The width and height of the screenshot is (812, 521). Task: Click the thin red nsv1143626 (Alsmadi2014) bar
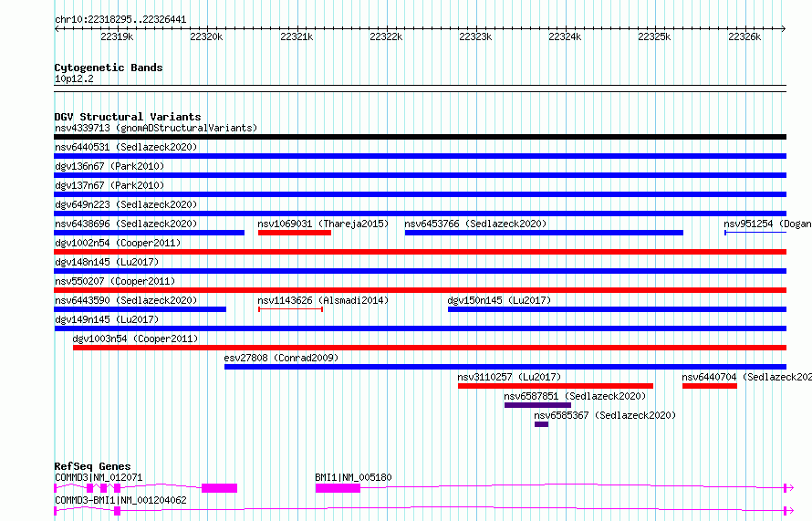click(290, 309)
